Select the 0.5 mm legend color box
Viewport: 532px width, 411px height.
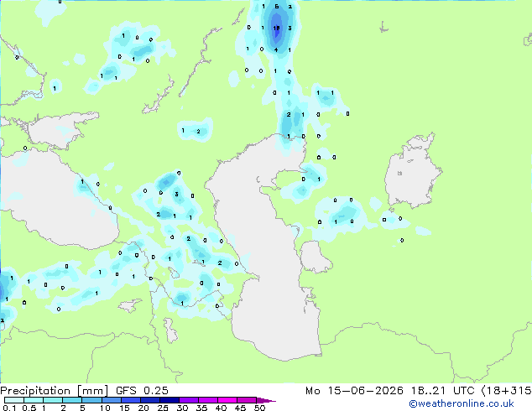[34, 400]
